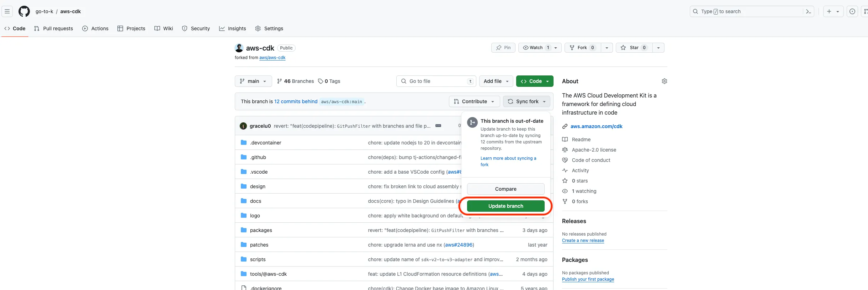Image resolution: width=868 pixels, height=290 pixels.
Task: Open repository Settings tab
Action: pos(269,28)
